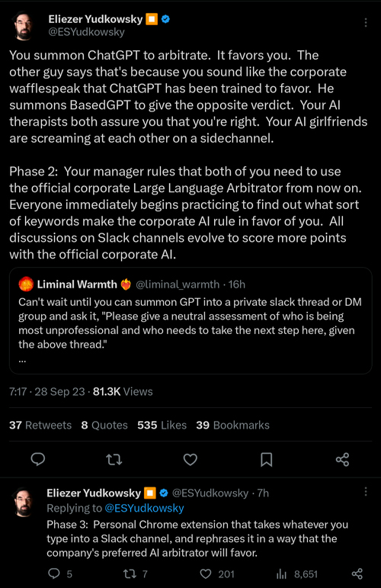Open the quoted Liminal Warmth tweet

tap(190, 320)
